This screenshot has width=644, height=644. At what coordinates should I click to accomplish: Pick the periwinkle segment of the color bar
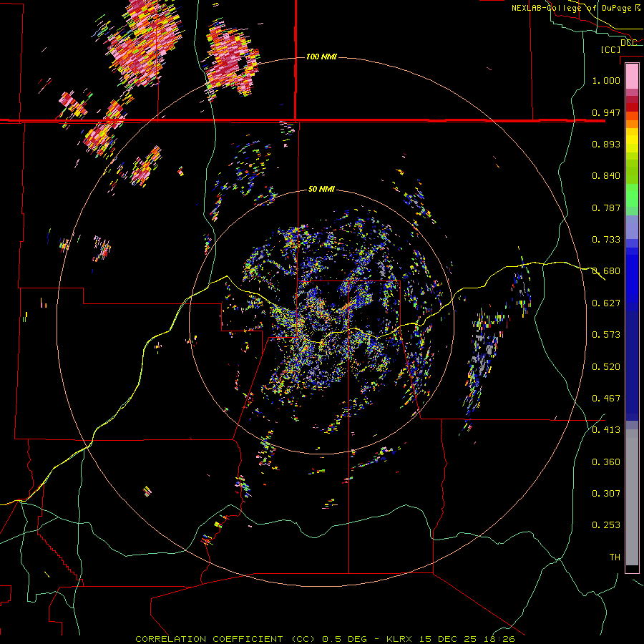(632, 227)
